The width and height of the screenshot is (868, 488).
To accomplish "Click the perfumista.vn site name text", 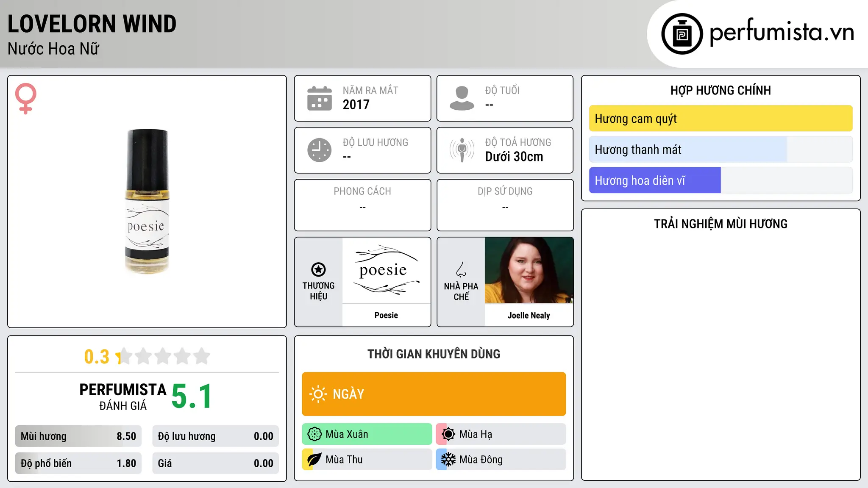I will 782,33.
